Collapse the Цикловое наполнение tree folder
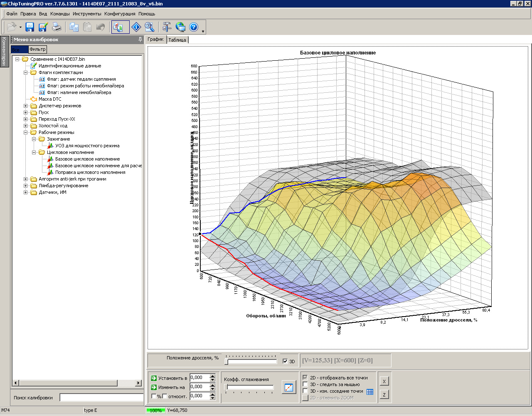 click(x=34, y=152)
